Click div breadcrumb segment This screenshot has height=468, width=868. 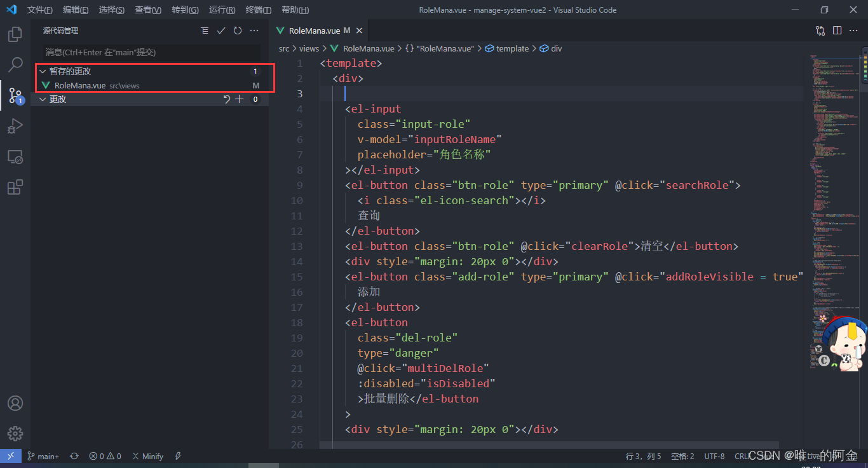coord(551,48)
